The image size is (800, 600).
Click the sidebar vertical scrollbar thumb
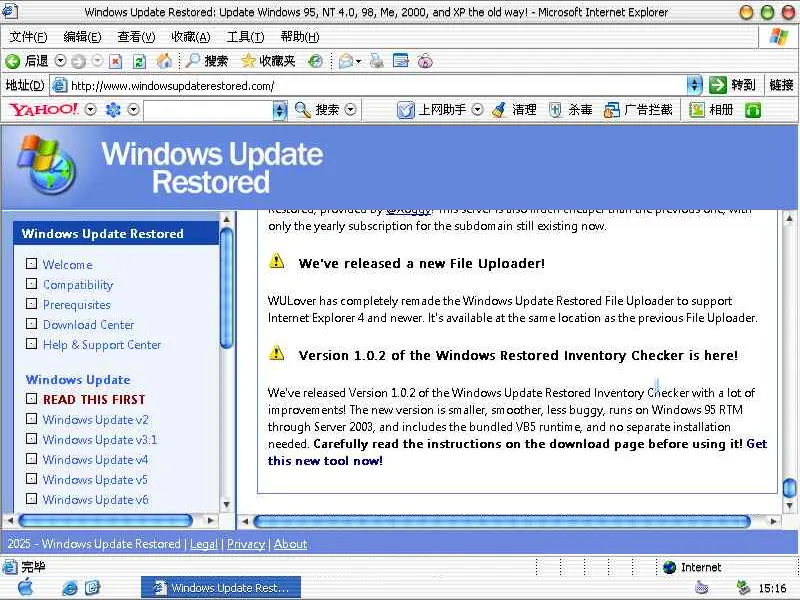point(226,288)
